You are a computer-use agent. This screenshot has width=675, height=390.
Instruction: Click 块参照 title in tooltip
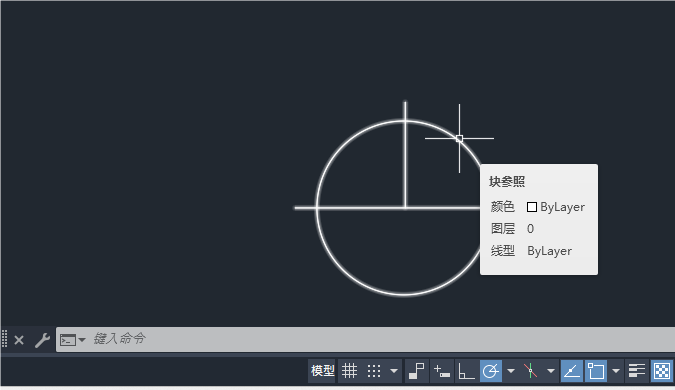click(x=507, y=182)
